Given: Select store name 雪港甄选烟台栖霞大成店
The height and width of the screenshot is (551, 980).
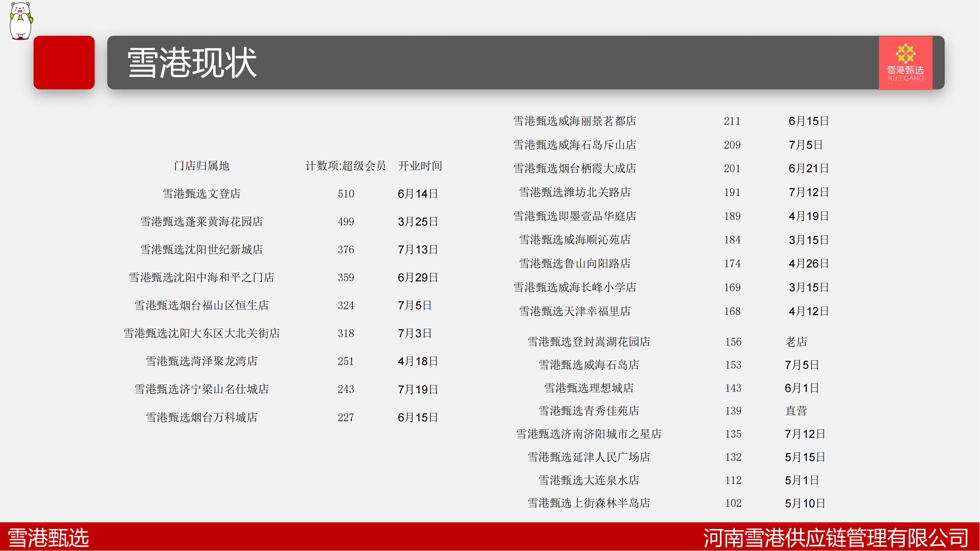Looking at the screenshot, I should [574, 168].
